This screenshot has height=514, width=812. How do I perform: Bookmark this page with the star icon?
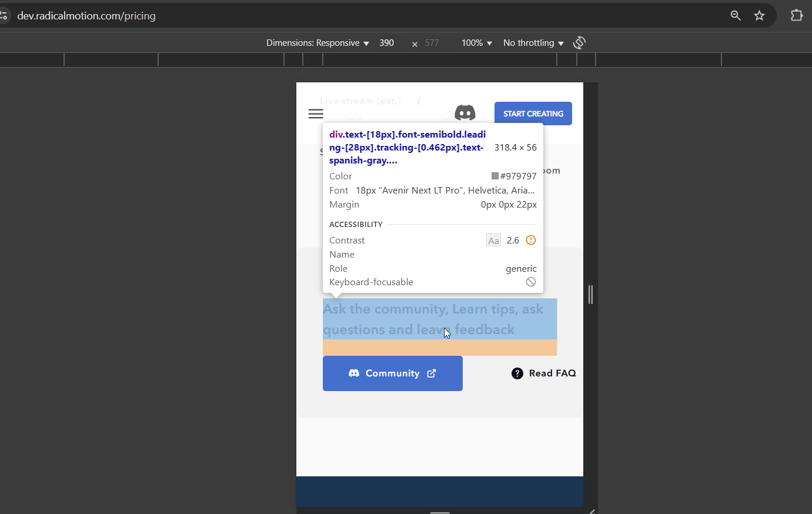tap(760, 15)
